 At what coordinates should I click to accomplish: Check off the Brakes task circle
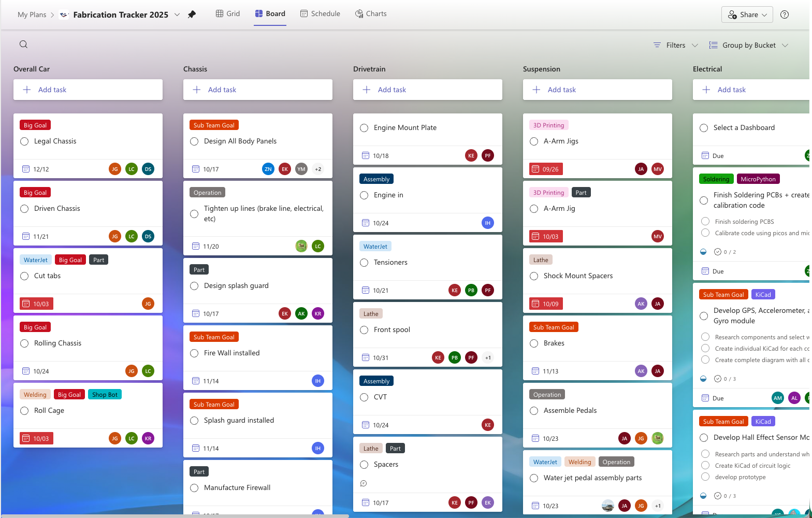pyautogui.click(x=534, y=343)
